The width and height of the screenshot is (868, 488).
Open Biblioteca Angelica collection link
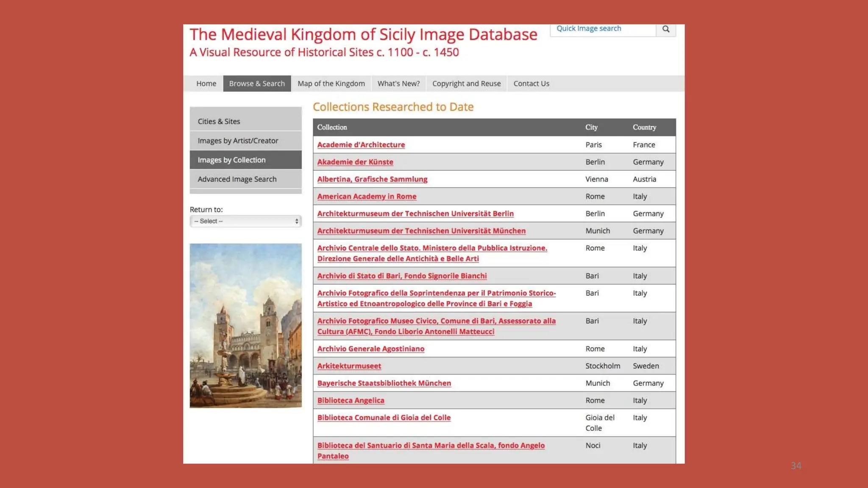coord(351,400)
